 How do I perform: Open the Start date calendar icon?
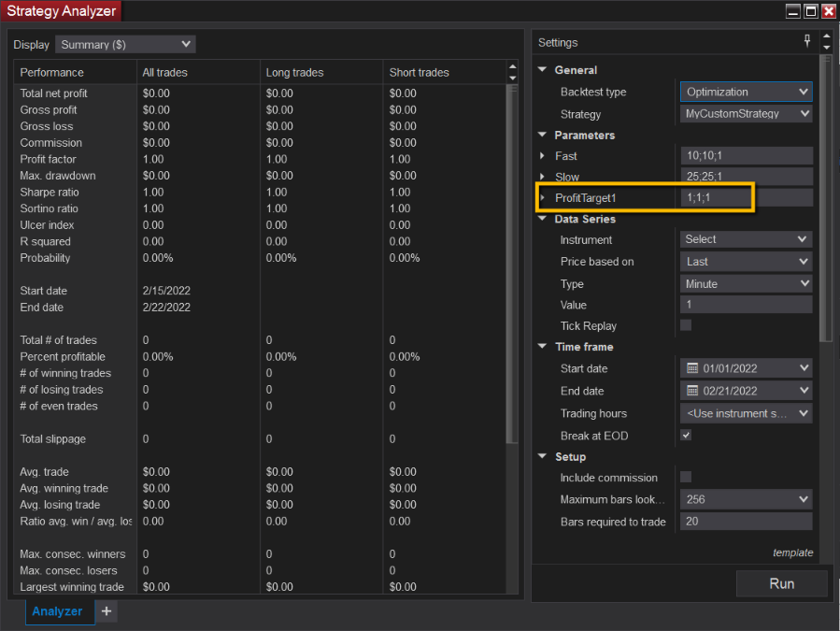tap(692, 368)
